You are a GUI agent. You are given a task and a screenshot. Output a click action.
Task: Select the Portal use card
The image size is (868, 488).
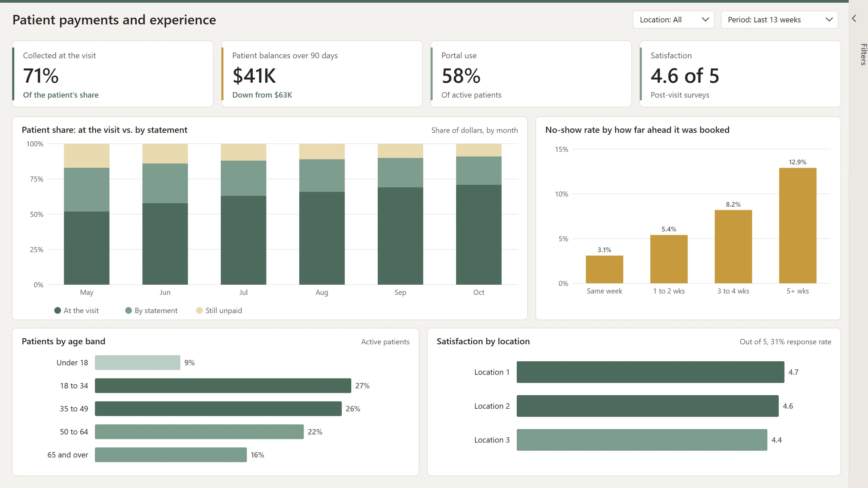(x=531, y=74)
